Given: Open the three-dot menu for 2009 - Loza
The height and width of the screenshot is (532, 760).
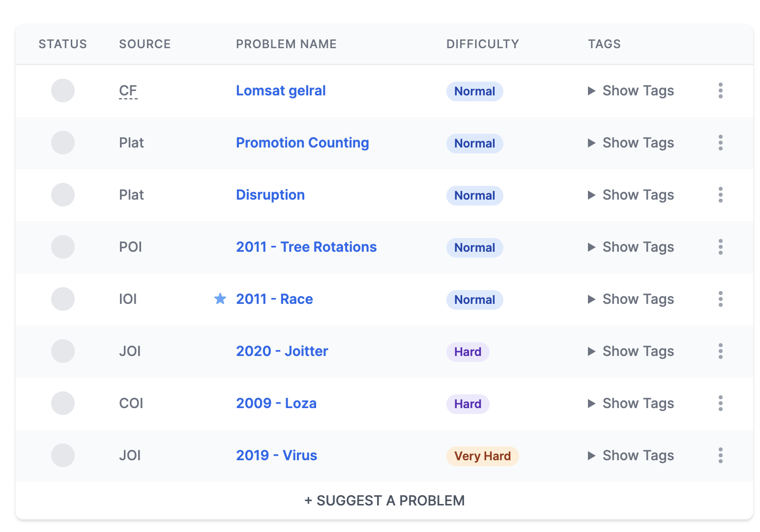Looking at the screenshot, I should [720, 403].
